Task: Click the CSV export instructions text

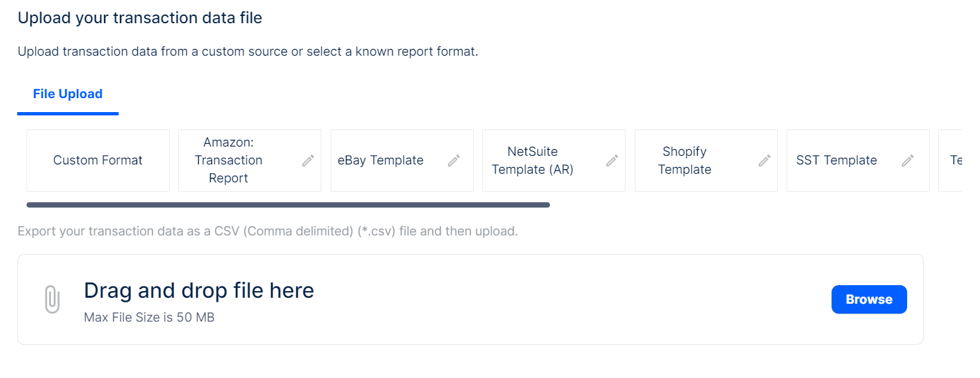Action: tap(268, 231)
